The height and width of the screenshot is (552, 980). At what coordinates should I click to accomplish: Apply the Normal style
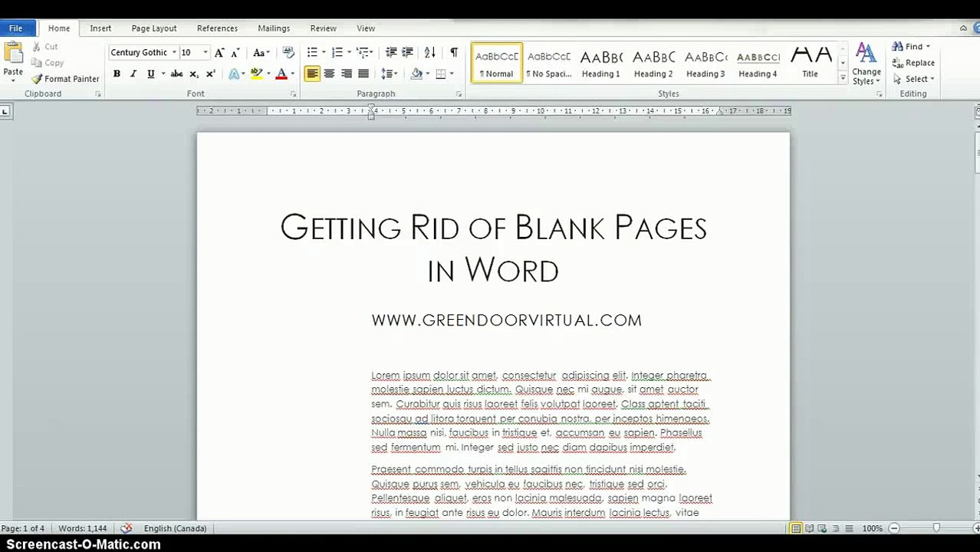[497, 63]
